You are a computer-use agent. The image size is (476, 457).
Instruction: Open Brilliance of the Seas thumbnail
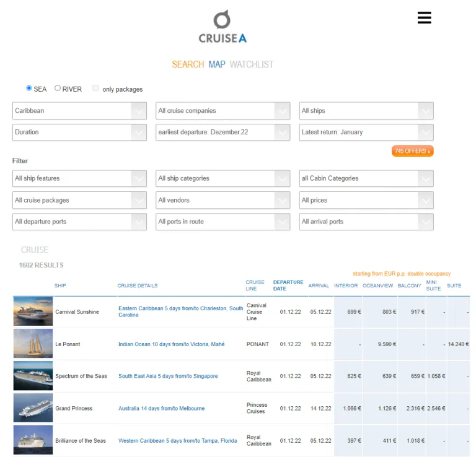tap(33, 440)
